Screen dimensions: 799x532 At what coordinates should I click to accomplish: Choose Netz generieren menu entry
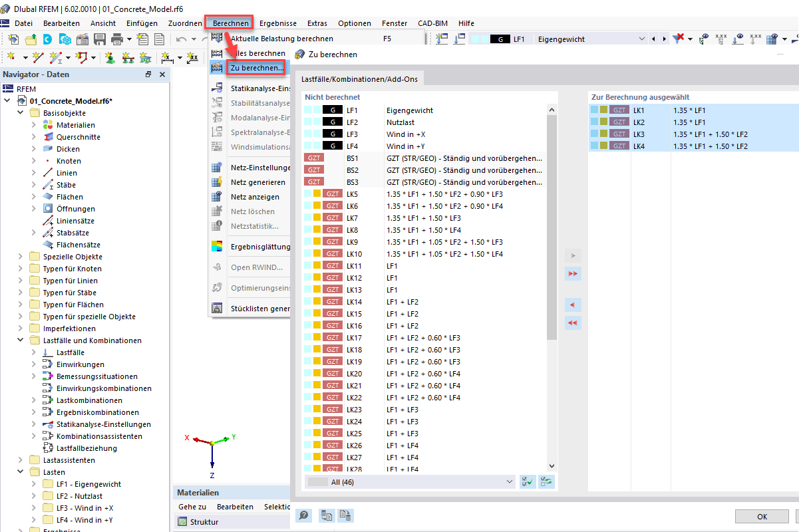click(258, 182)
